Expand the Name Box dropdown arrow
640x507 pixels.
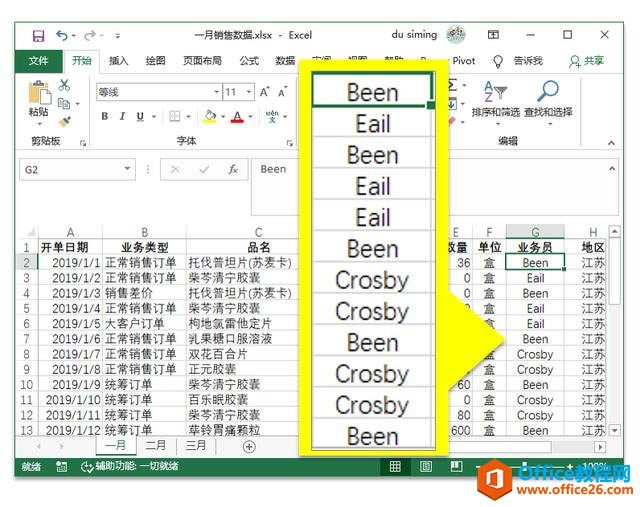tap(127, 169)
